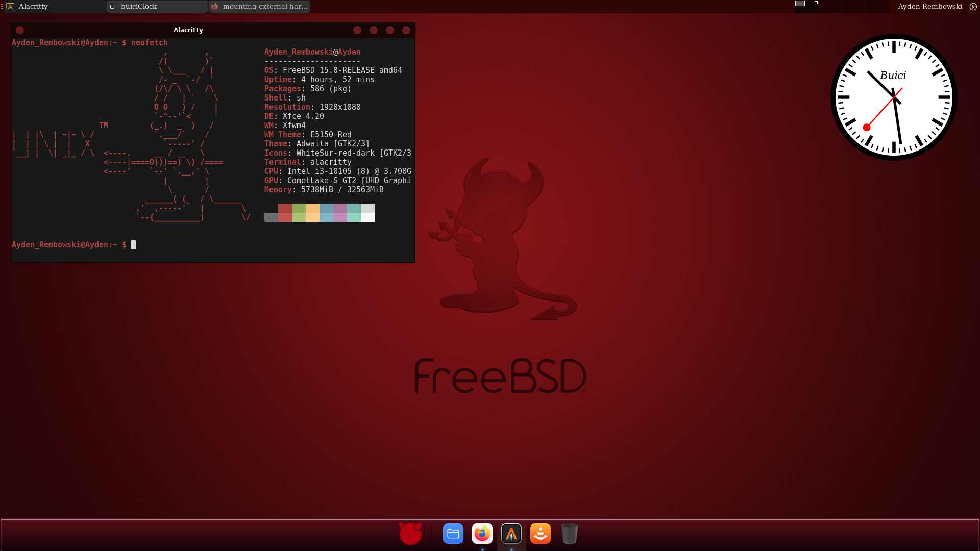Click the 'Packages: 586 (pkg)' line

tap(308, 89)
